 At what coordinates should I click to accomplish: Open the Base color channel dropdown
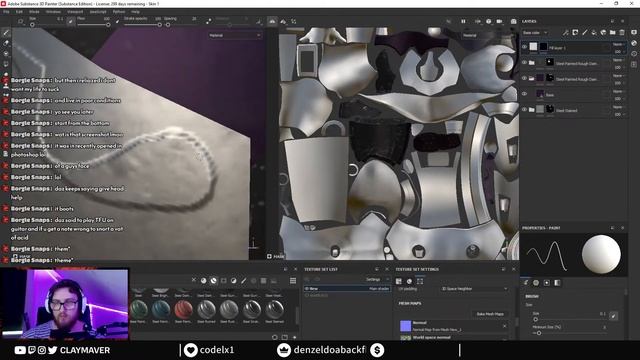pos(535,33)
